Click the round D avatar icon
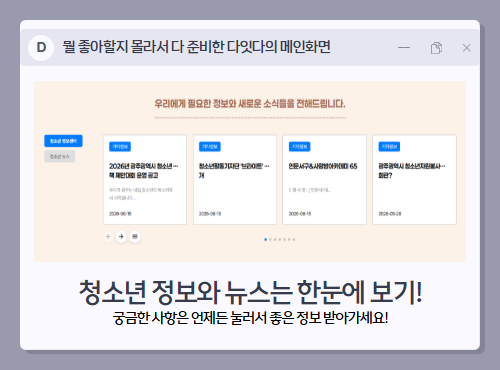 [x=41, y=48]
